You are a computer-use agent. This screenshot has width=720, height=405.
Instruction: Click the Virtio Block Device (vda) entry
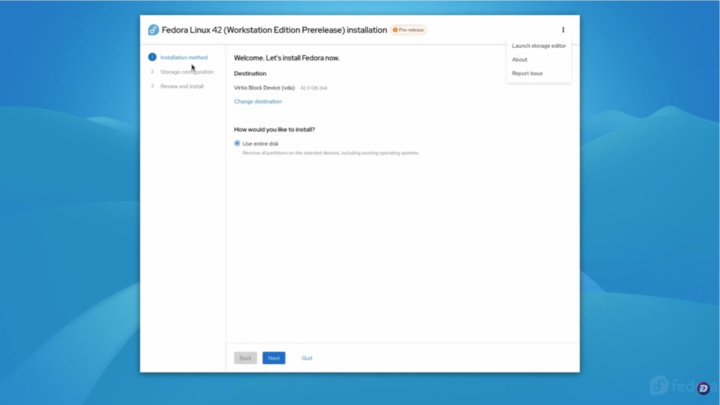point(265,88)
